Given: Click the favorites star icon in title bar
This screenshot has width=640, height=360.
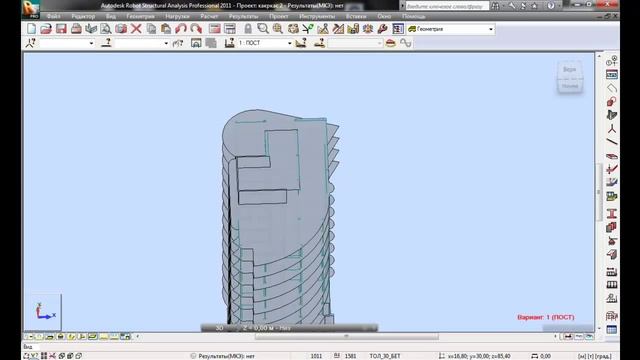Looking at the screenshot, I should click(x=534, y=6).
